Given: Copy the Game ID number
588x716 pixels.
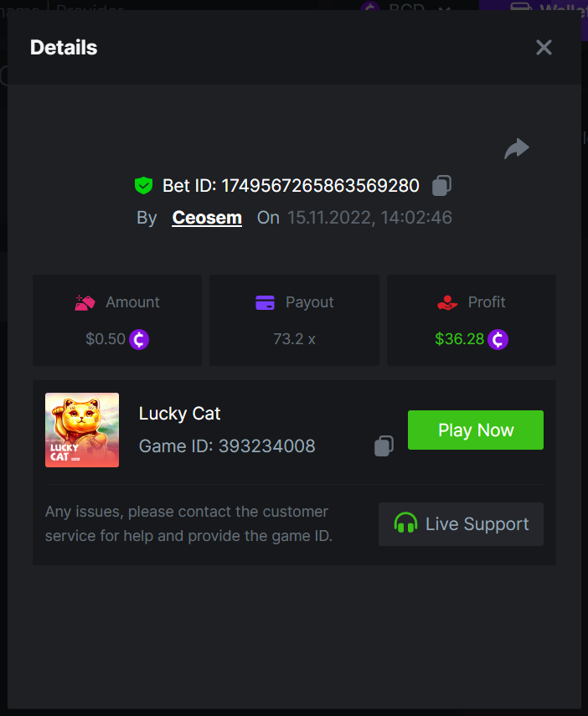Looking at the screenshot, I should [x=384, y=446].
